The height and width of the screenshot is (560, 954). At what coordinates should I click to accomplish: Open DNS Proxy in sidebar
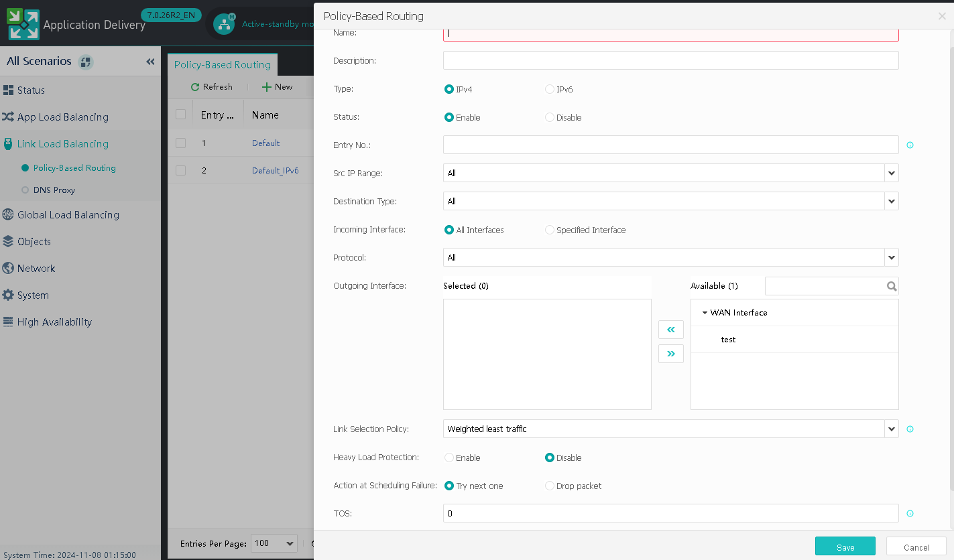54,190
